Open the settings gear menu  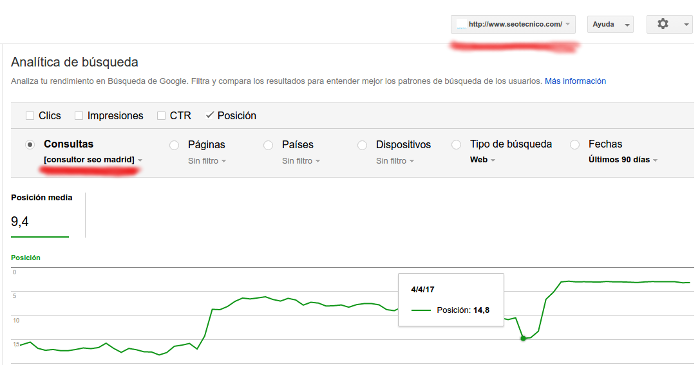663,24
